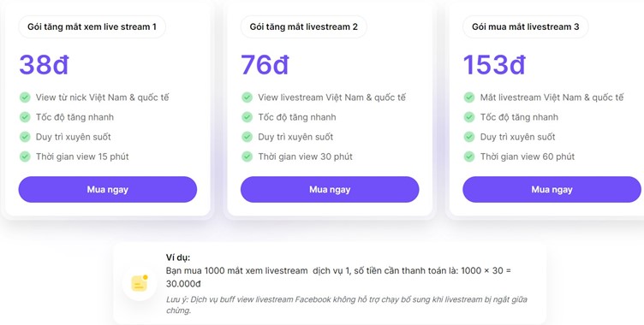The image size is (644, 325).
Task: Click the yellow note icon beside Ví dụ
Action: pyautogui.click(x=140, y=283)
